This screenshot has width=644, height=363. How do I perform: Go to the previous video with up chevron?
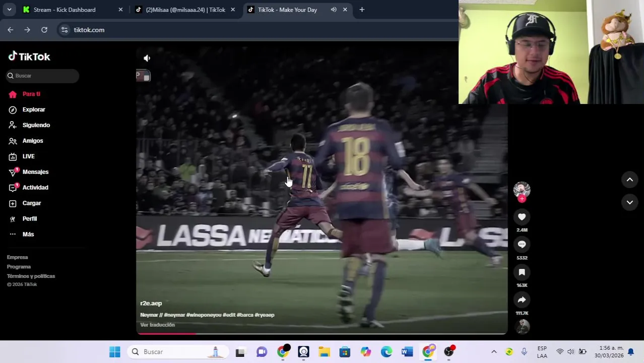(629, 179)
